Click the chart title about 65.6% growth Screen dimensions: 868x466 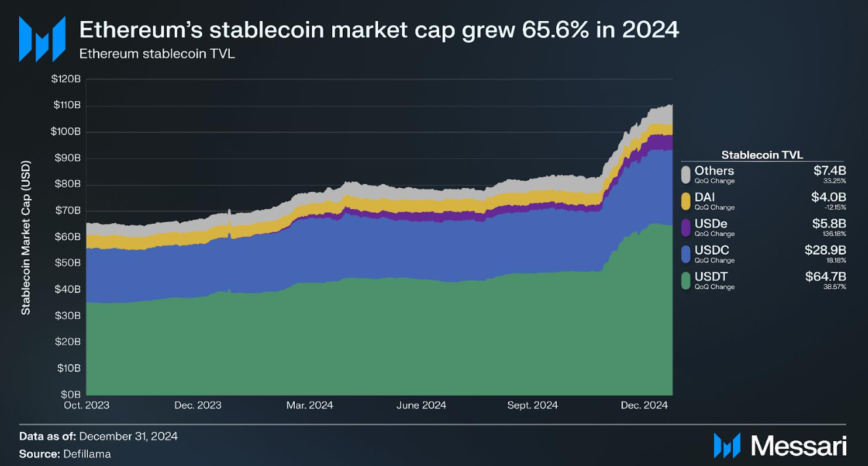380,30
